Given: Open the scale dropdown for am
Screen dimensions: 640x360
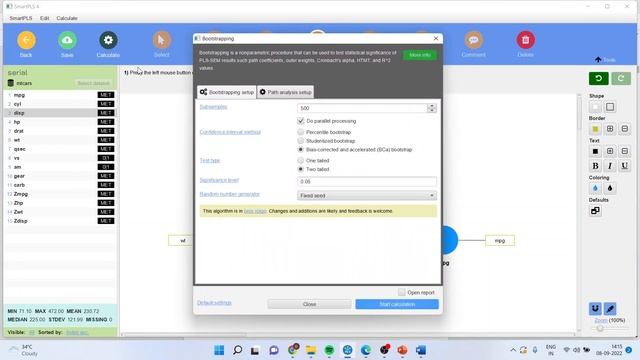Looking at the screenshot, I should (x=106, y=167).
